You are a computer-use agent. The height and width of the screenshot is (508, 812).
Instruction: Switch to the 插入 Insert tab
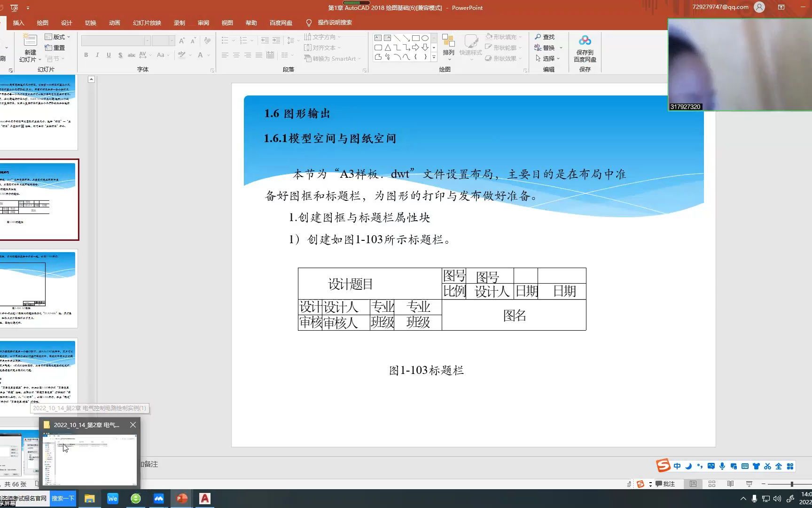point(18,23)
